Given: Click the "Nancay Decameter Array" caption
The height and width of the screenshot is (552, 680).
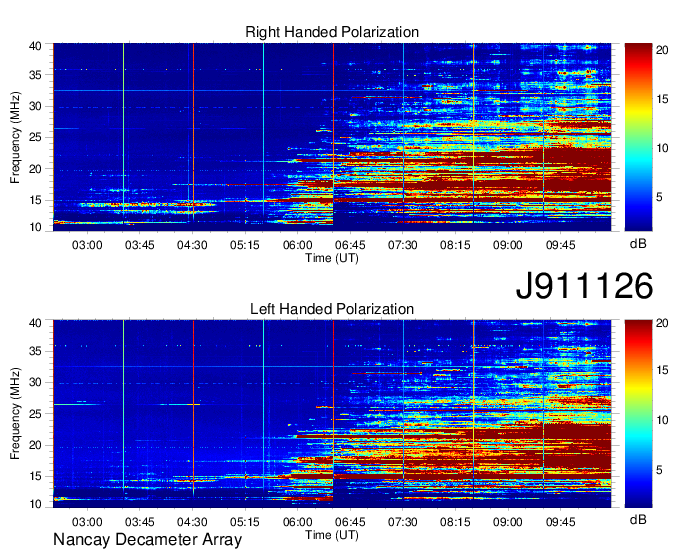Looking at the screenshot, I should point(147,539).
